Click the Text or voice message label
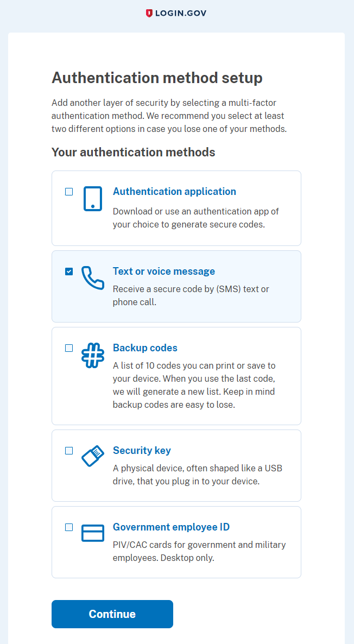This screenshot has height=644, width=354. 164,272
